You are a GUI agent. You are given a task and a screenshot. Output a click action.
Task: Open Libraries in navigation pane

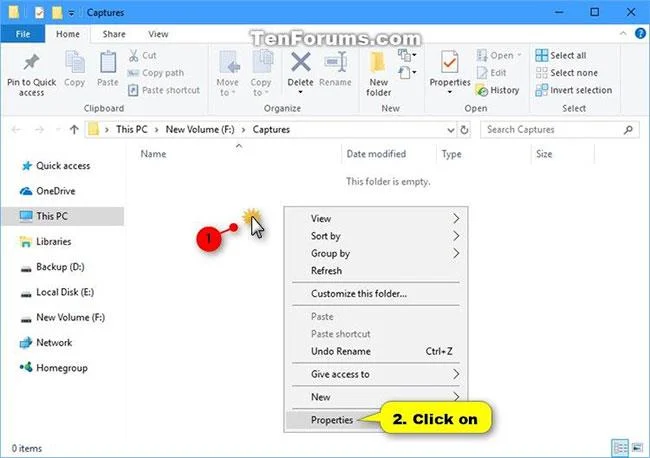(46, 242)
